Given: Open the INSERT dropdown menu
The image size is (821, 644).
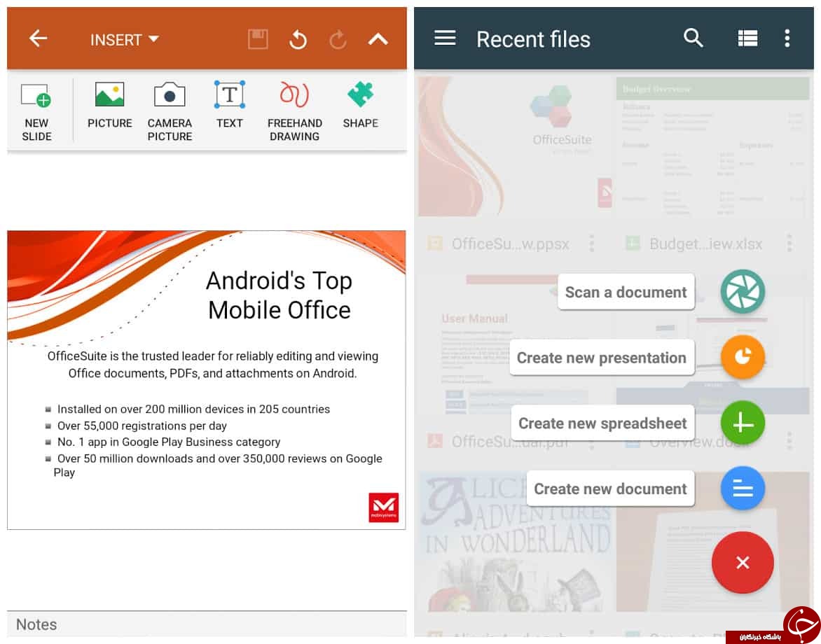Looking at the screenshot, I should 124,40.
